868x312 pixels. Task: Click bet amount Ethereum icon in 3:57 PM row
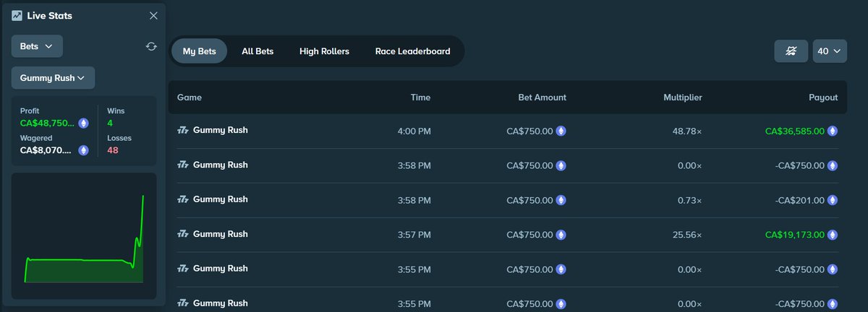[561, 235]
